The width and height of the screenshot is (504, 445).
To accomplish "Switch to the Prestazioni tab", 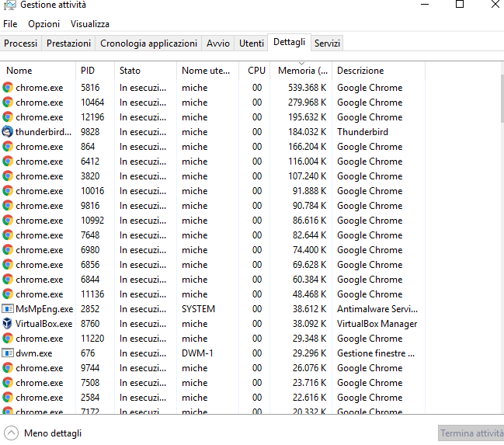I will coord(68,43).
